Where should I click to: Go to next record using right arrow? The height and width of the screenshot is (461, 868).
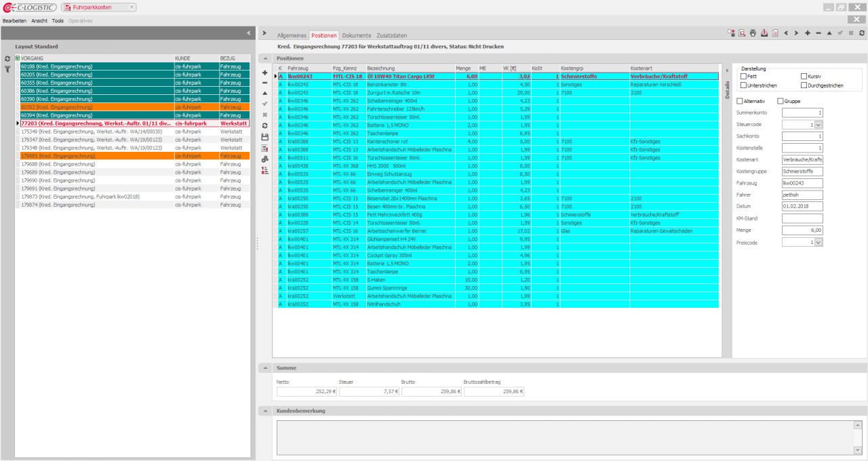coord(796,33)
